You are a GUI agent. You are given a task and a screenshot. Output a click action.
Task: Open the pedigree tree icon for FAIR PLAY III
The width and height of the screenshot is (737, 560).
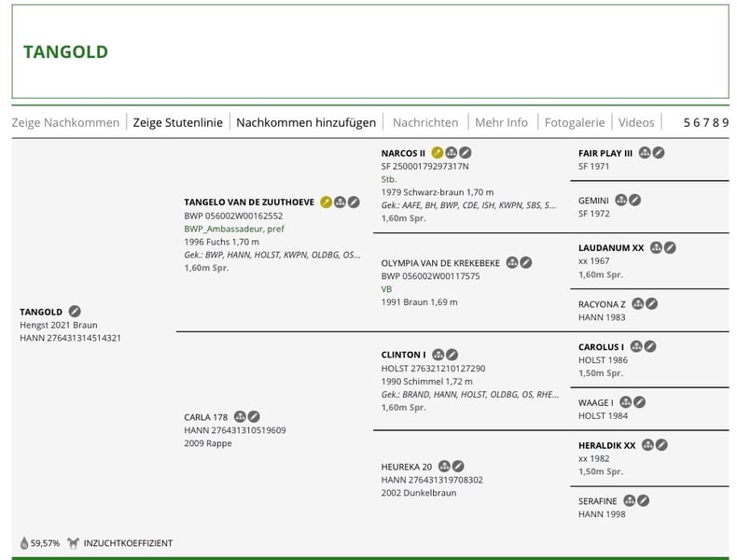(645, 152)
